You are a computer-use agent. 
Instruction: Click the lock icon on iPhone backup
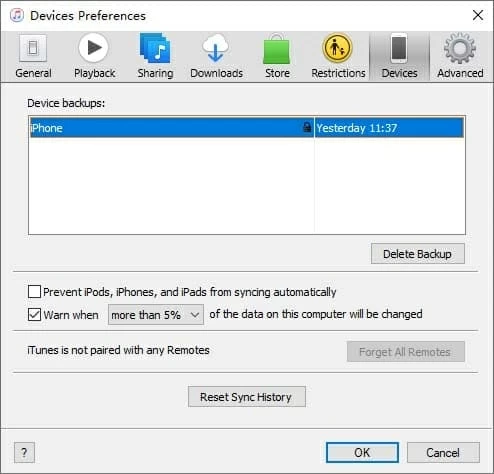tap(307, 127)
